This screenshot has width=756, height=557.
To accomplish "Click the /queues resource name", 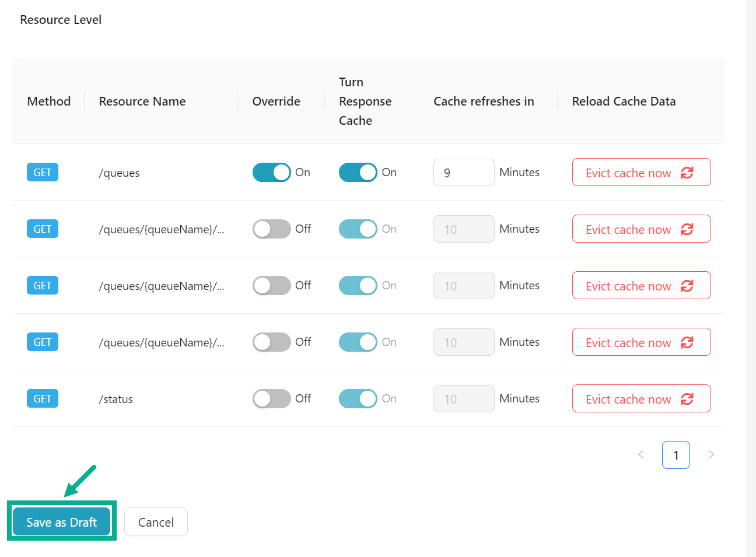I will (x=120, y=173).
